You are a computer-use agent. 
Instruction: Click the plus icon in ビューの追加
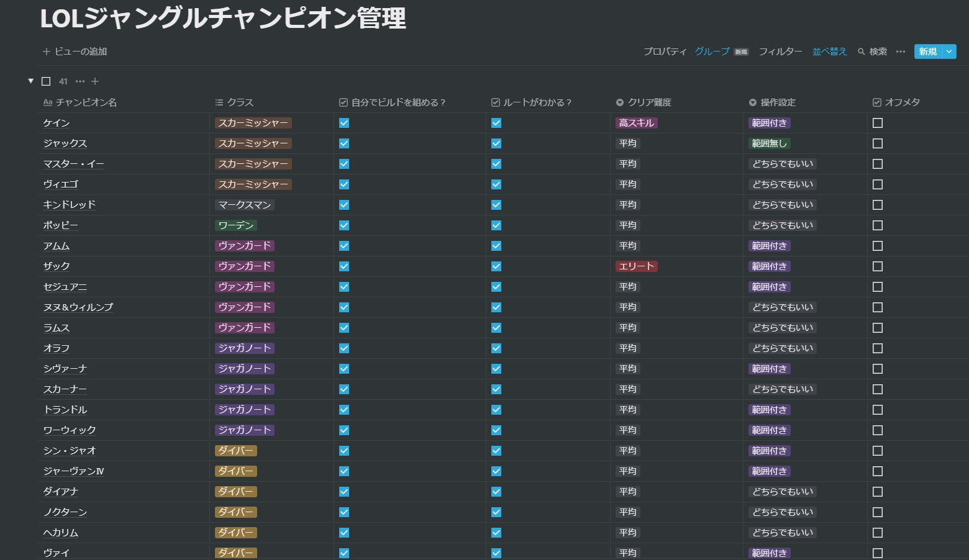tap(46, 52)
